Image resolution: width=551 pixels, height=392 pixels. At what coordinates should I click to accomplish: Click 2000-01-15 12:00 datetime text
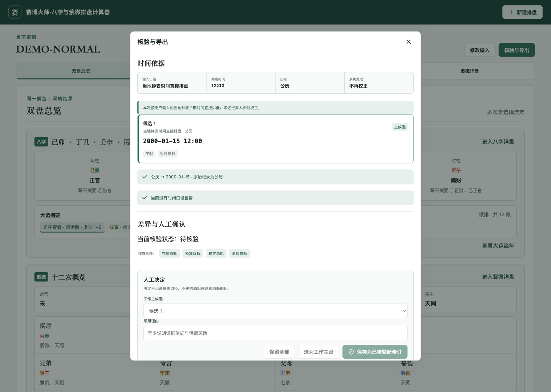(173, 141)
